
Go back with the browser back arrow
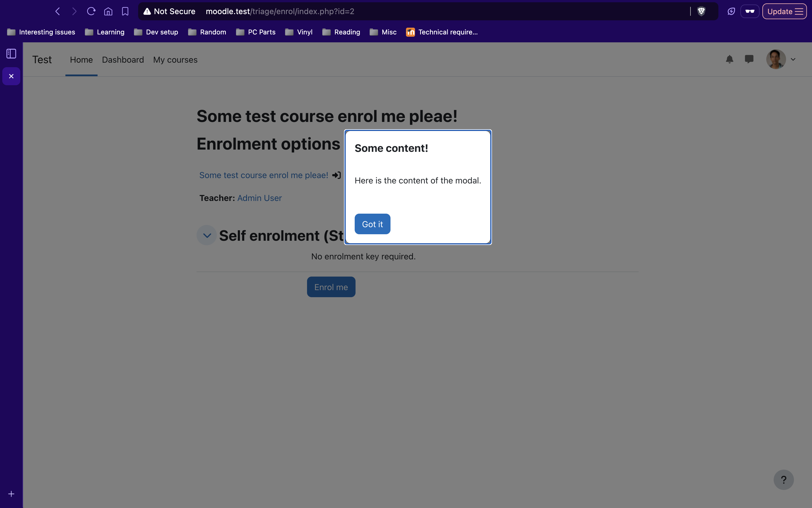point(58,11)
